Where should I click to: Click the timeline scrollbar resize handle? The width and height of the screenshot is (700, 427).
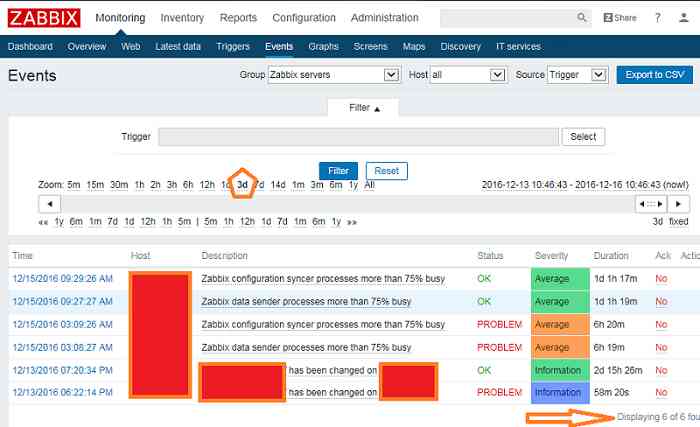pos(651,204)
